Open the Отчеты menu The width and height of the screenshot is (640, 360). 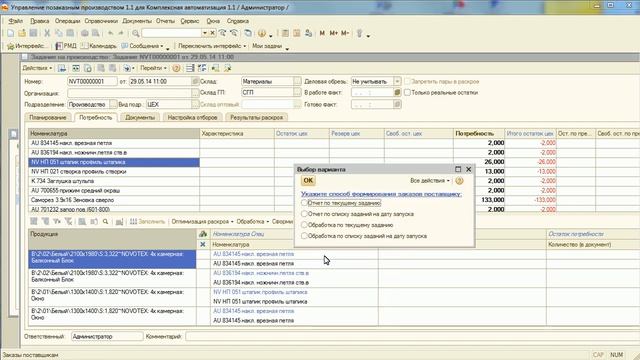(x=165, y=21)
